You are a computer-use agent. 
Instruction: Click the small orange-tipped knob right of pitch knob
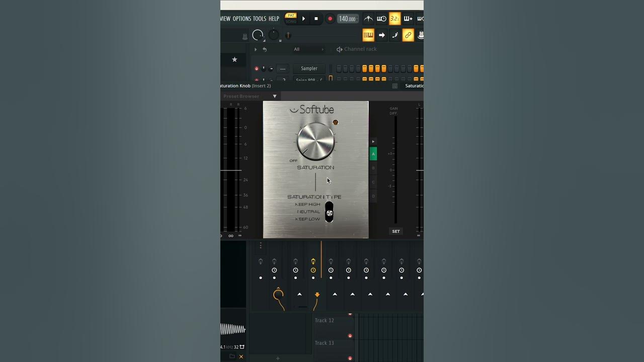pyautogui.click(x=288, y=35)
